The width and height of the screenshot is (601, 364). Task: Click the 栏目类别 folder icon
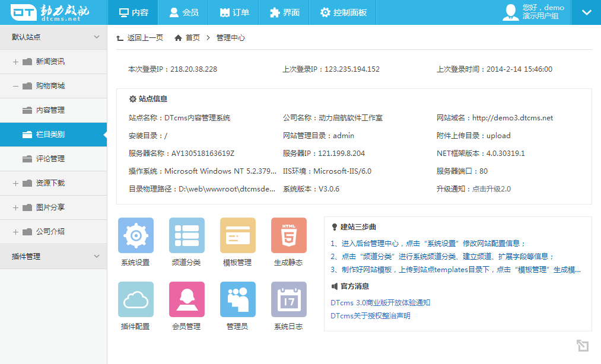click(27, 135)
